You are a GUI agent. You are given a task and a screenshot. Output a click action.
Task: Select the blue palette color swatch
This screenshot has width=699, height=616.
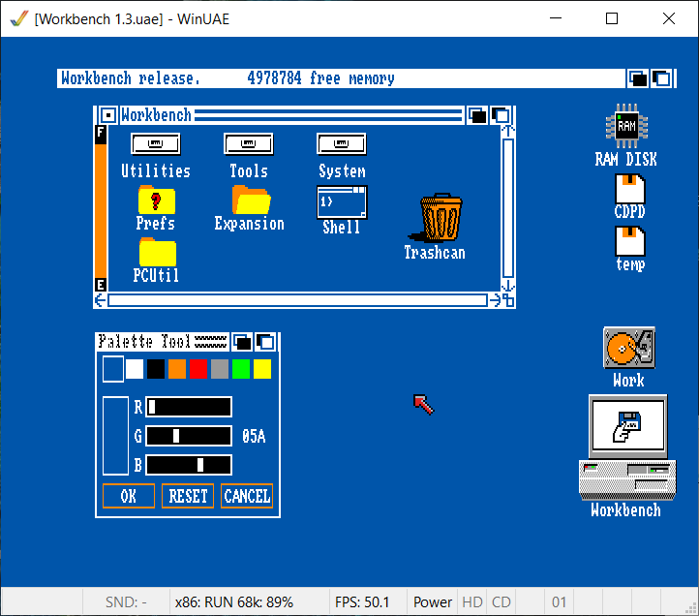point(113,369)
